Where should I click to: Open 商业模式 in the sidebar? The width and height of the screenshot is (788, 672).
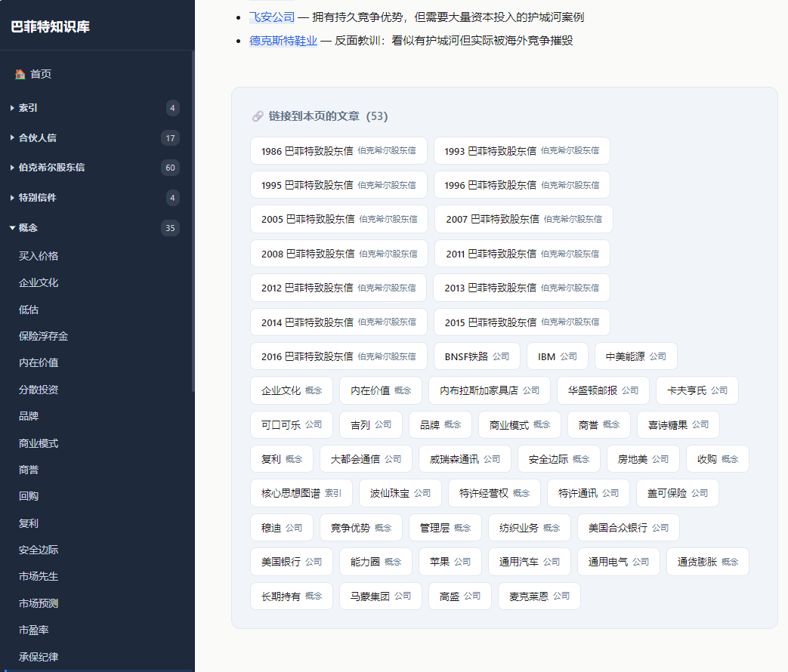pos(39,443)
